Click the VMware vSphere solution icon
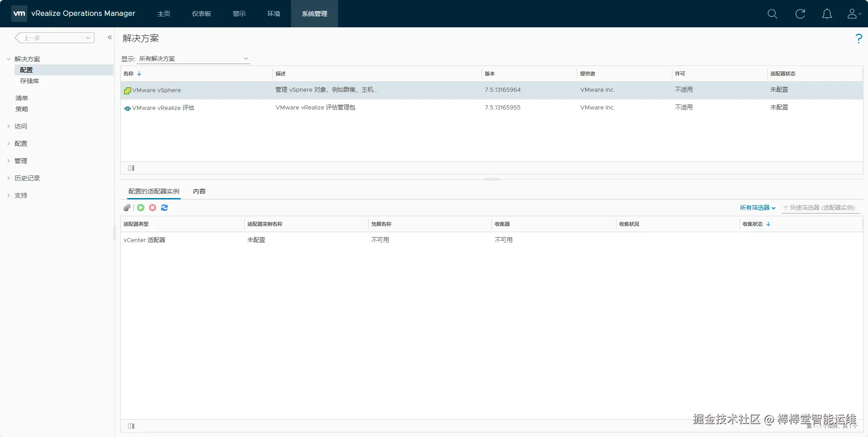The height and width of the screenshot is (437, 868). pyautogui.click(x=128, y=90)
